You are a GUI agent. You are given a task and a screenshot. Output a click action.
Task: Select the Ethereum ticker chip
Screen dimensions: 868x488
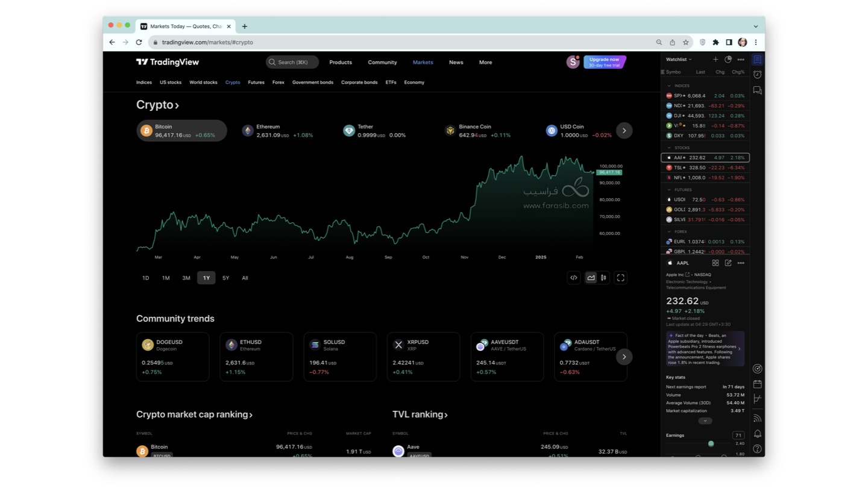(x=277, y=131)
